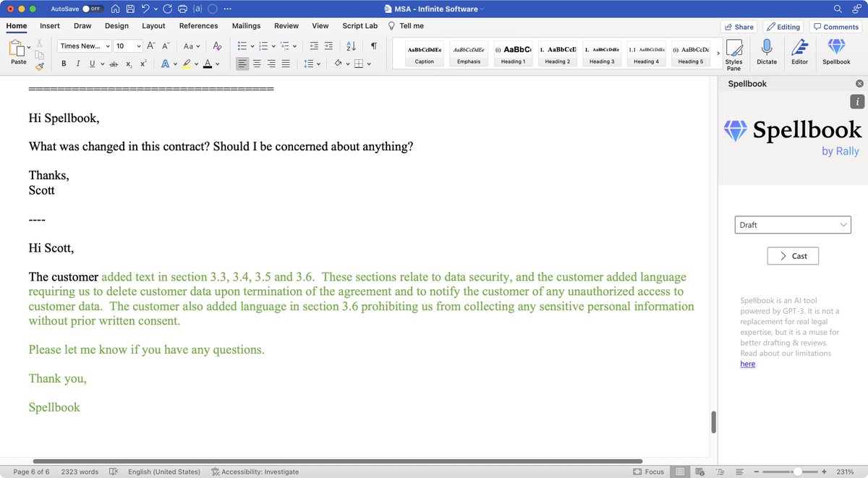Click the Cast button in Spellbook
This screenshot has width=868, height=478.
(x=793, y=256)
